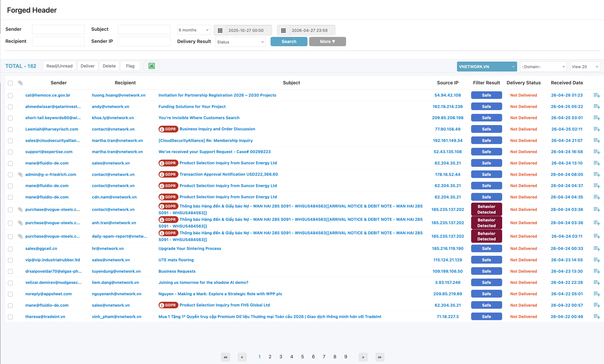604x364 pixels.
Task: Click add-list icon for admin@g-o-friedrlch.com row
Action: coord(597,175)
